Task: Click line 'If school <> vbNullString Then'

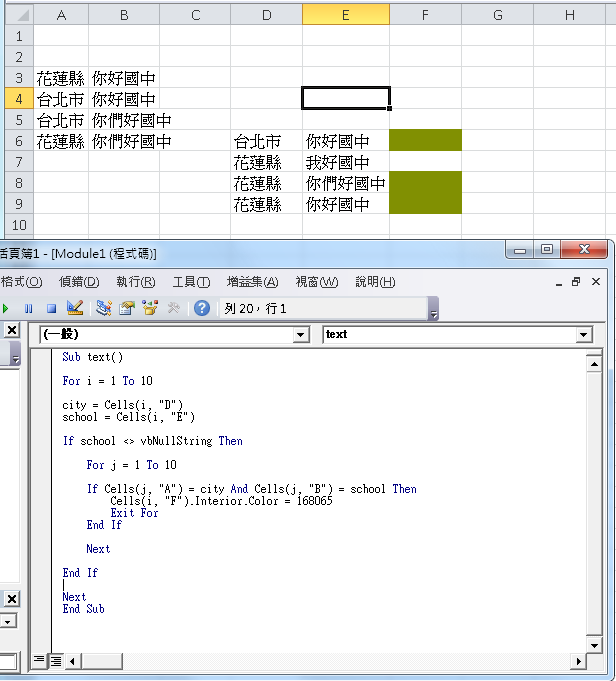Action: (152, 441)
